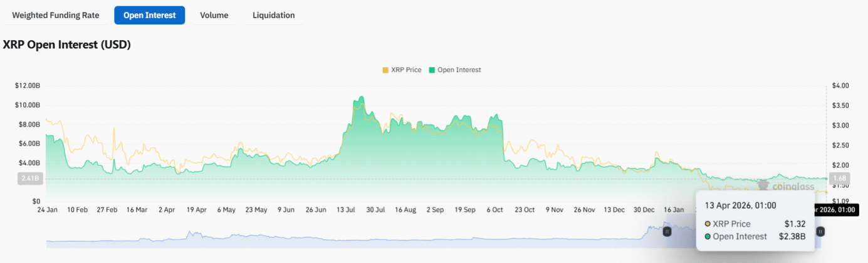
Task: Open the Weighted Funding Rate tab
Action: 55,15
